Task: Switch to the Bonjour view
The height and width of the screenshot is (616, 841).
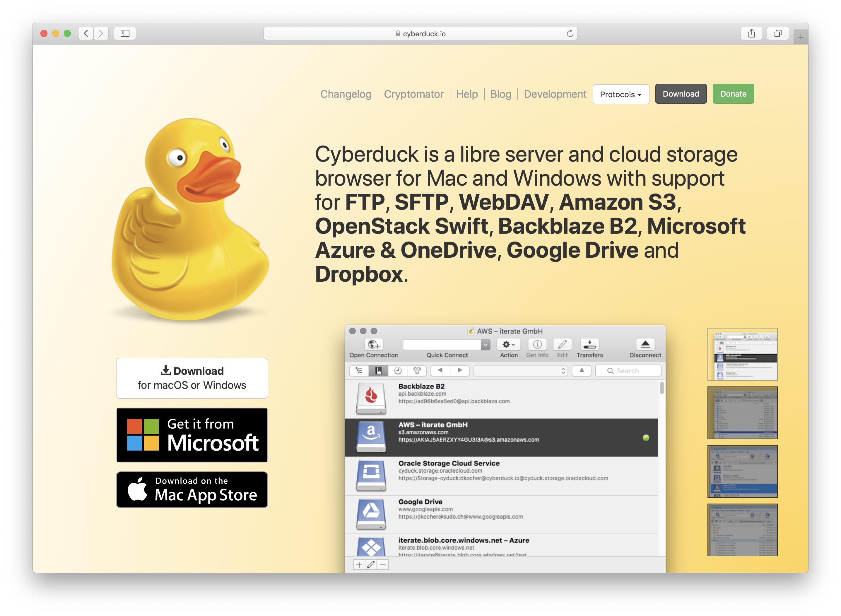Action: (x=417, y=371)
